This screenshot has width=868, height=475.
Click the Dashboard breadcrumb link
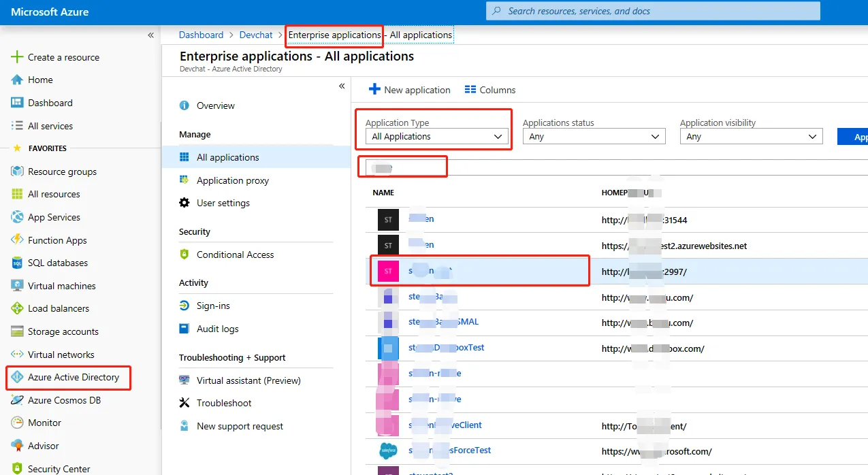(x=201, y=35)
